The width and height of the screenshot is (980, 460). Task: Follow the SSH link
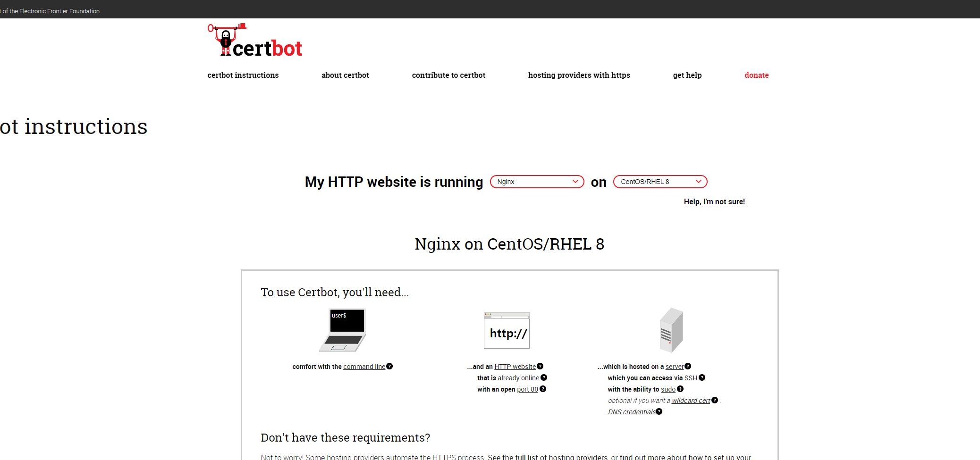point(691,378)
